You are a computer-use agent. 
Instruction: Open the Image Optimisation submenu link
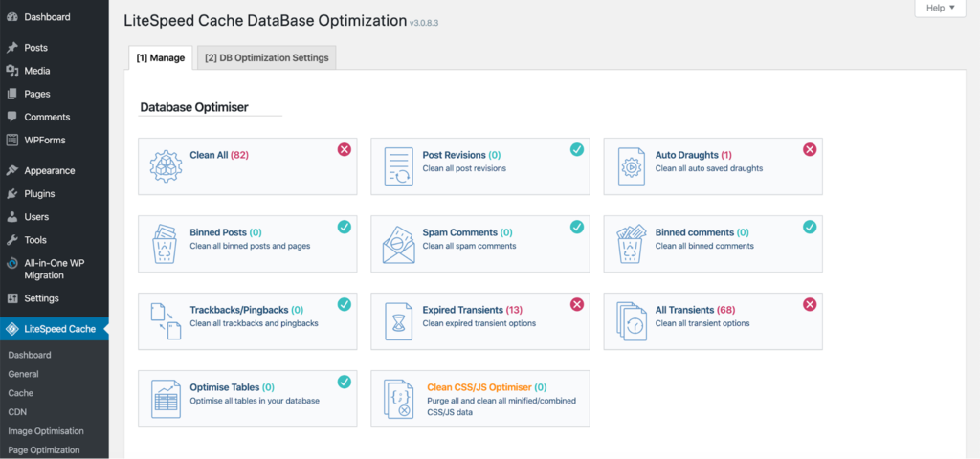(x=46, y=431)
